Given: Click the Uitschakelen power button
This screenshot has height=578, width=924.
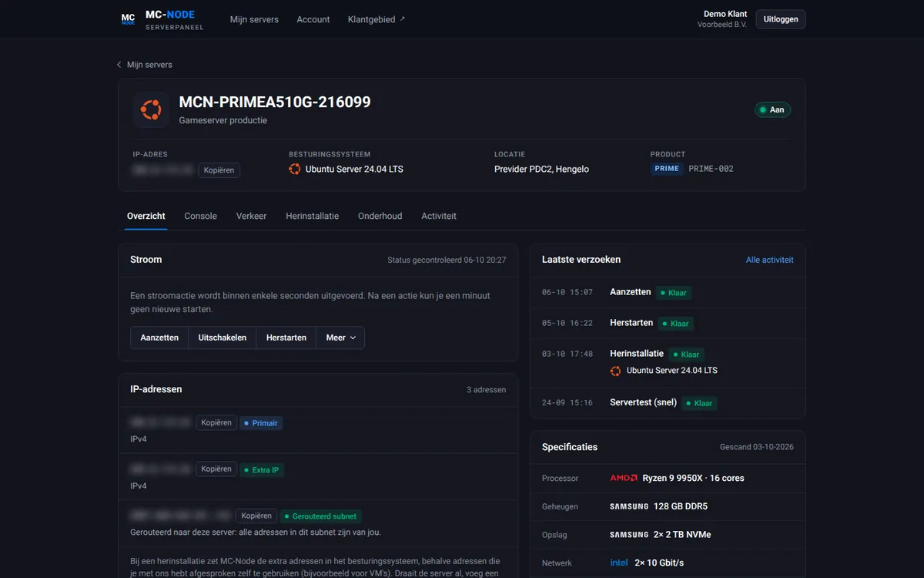Looking at the screenshot, I should 223,338.
